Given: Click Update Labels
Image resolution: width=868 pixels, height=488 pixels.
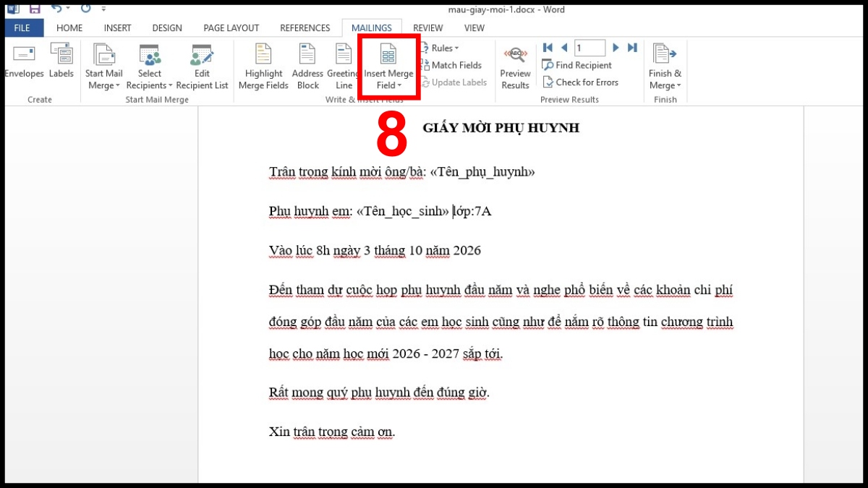Looking at the screenshot, I should click(454, 82).
